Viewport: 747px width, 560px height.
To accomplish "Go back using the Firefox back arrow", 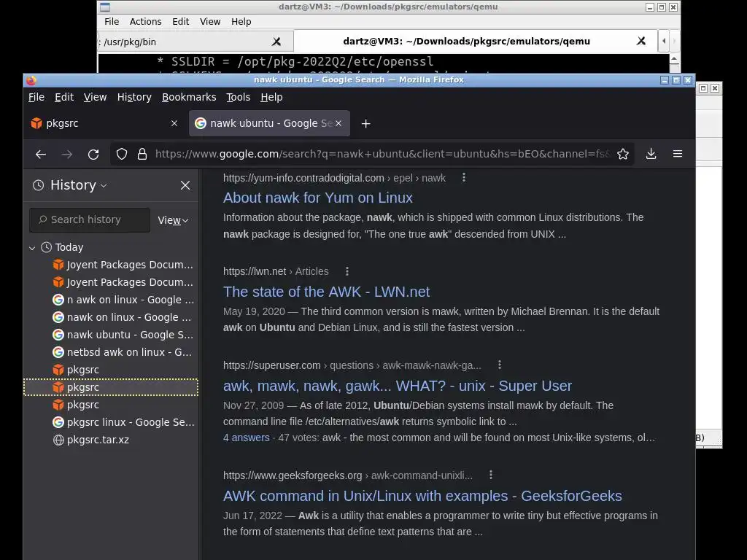I will click(x=41, y=155).
